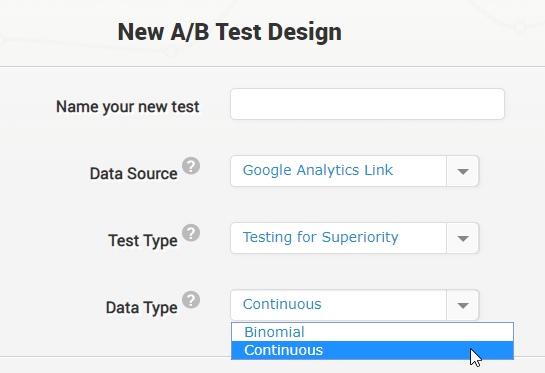Click the Data Source dropdown arrow
545x373 pixels.
click(463, 171)
